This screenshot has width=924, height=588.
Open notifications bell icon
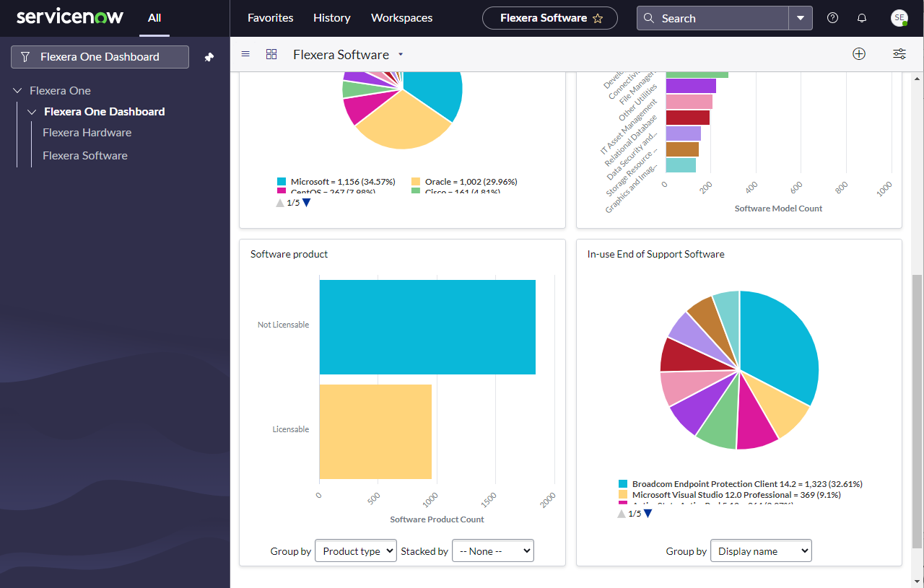click(861, 18)
